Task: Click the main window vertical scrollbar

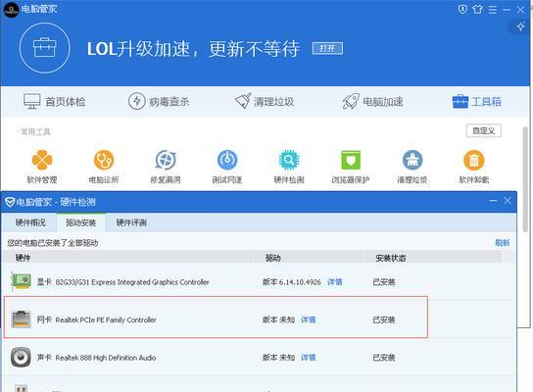Action: (x=525, y=179)
